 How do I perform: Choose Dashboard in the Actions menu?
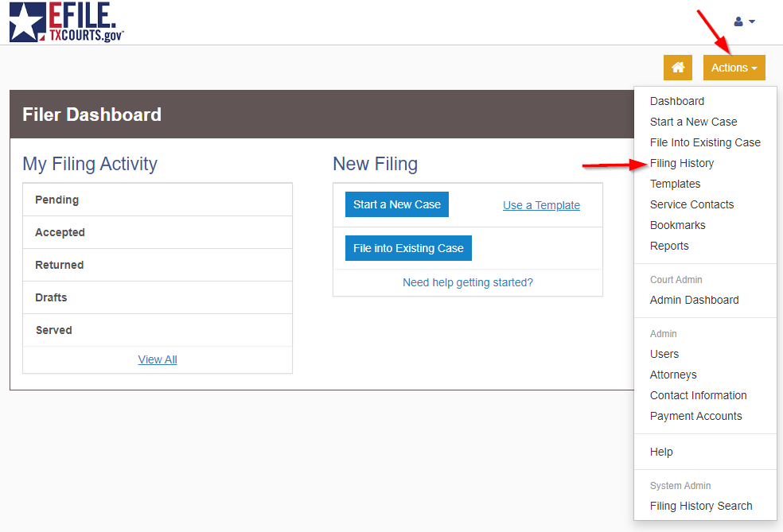(676, 101)
